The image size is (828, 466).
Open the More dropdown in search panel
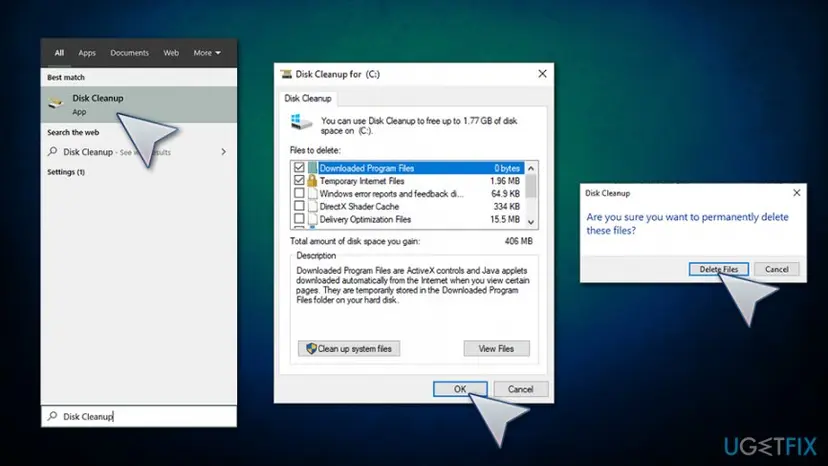pos(207,53)
